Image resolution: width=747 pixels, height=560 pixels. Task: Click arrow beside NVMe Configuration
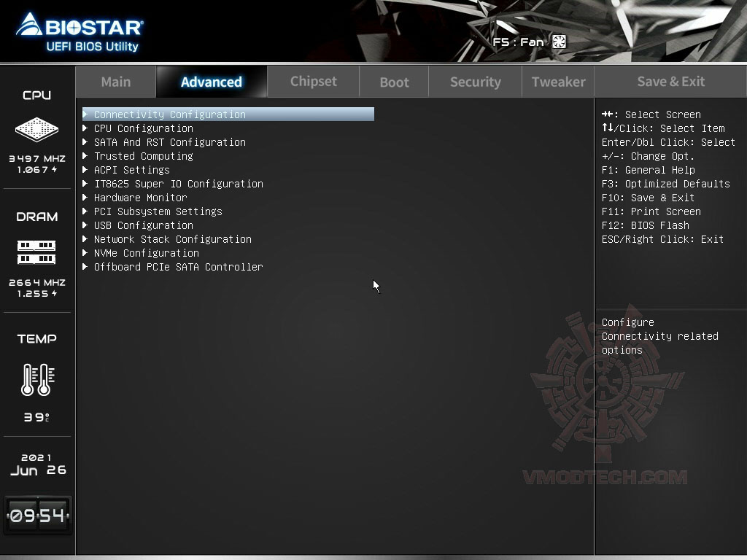[85, 252]
